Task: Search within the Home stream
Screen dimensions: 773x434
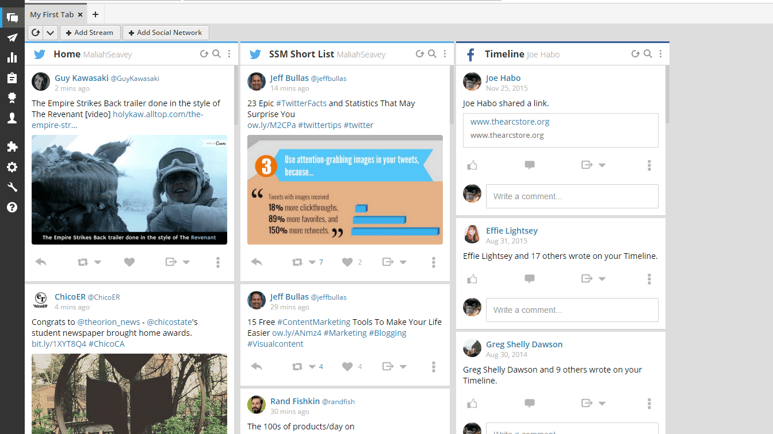Action: coord(216,54)
